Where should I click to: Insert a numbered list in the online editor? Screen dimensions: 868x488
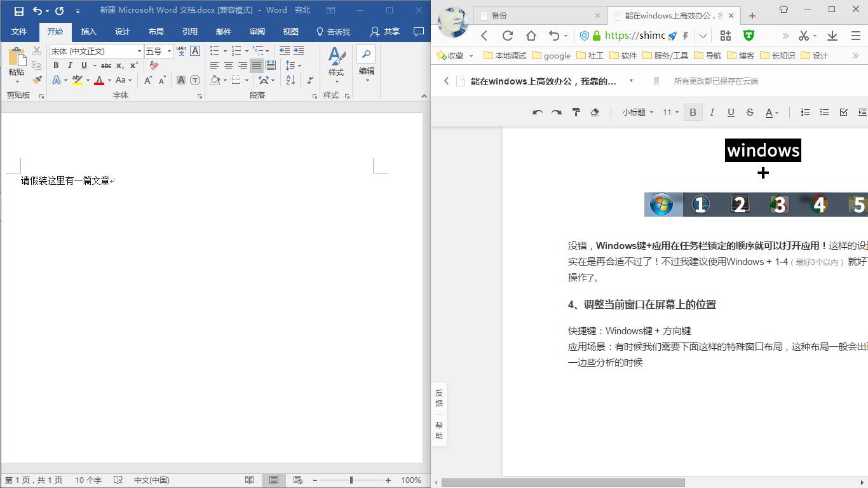point(805,112)
